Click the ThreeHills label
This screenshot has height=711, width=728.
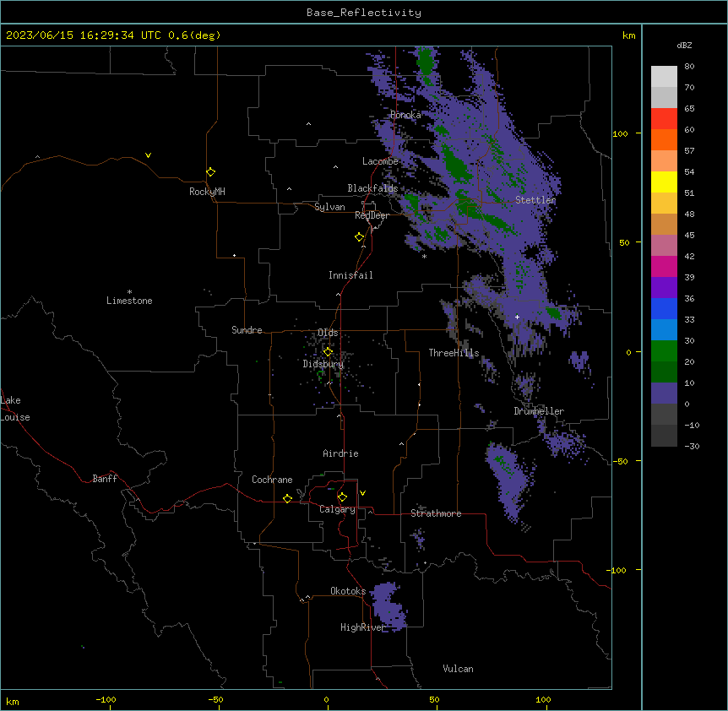coord(454,353)
